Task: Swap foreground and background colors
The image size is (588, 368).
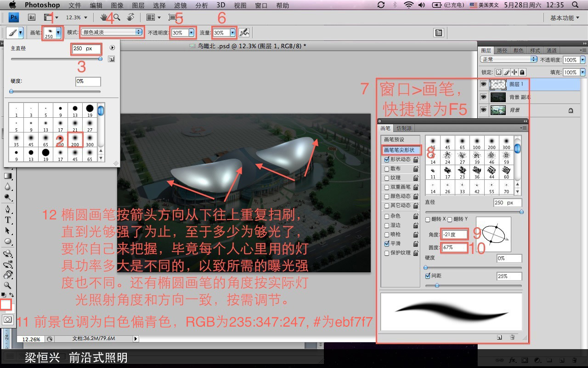Action: tap(12, 294)
